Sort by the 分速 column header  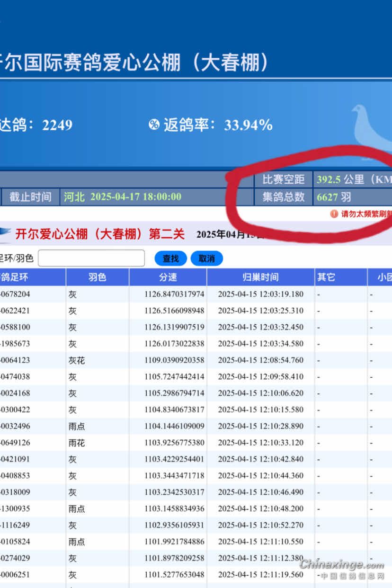pos(168,277)
